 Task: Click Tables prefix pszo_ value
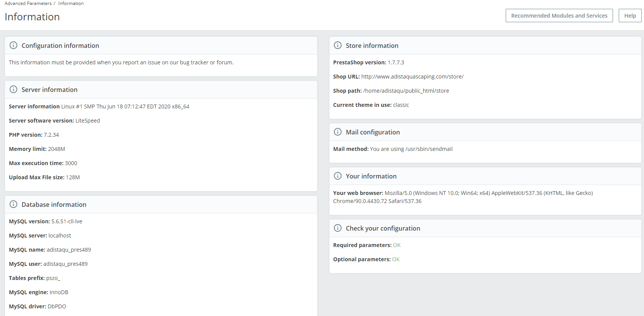(x=53, y=278)
